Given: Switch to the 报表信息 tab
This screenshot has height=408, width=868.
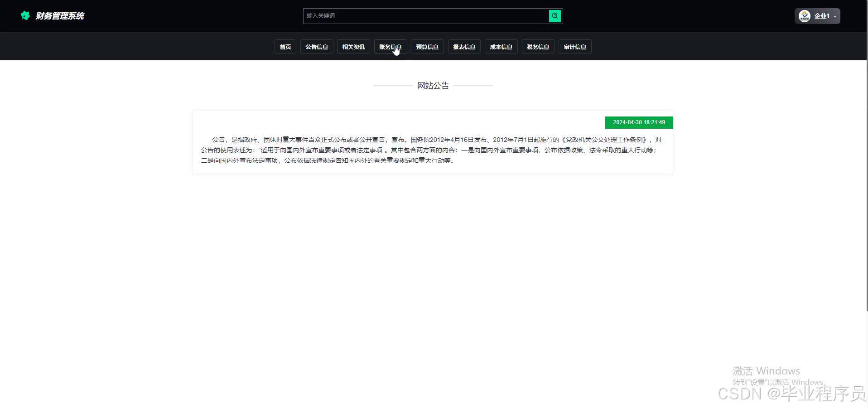Looking at the screenshot, I should click(x=464, y=46).
